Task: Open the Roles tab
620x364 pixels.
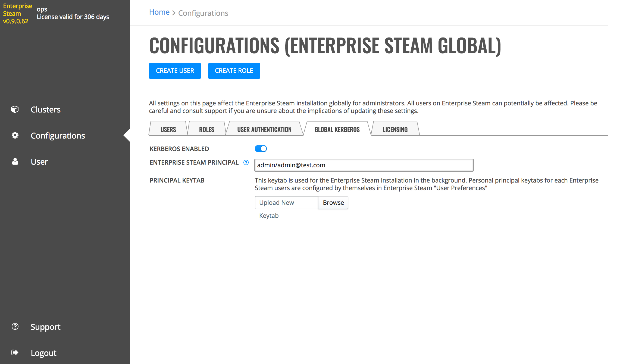Action: tap(206, 129)
